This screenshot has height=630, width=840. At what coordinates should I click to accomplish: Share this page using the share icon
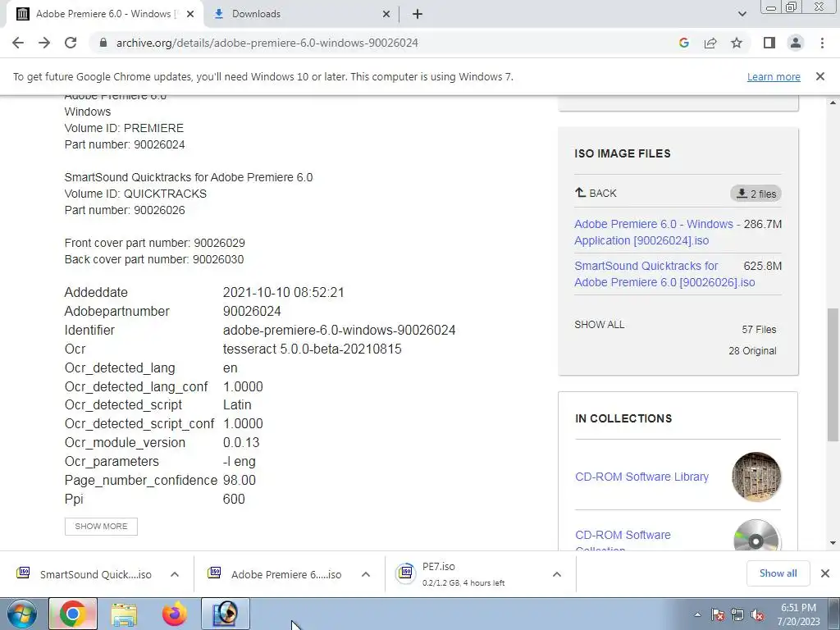(710, 43)
